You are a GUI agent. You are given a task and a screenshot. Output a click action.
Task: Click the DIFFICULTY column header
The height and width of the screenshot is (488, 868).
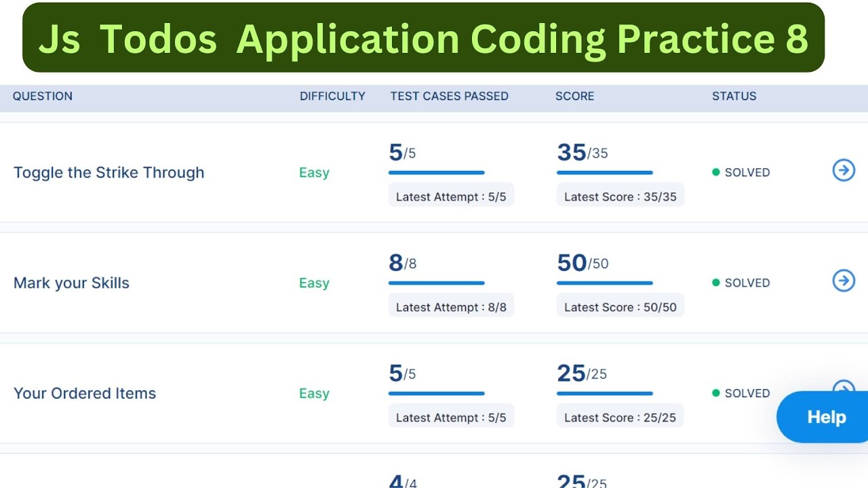click(x=332, y=96)
